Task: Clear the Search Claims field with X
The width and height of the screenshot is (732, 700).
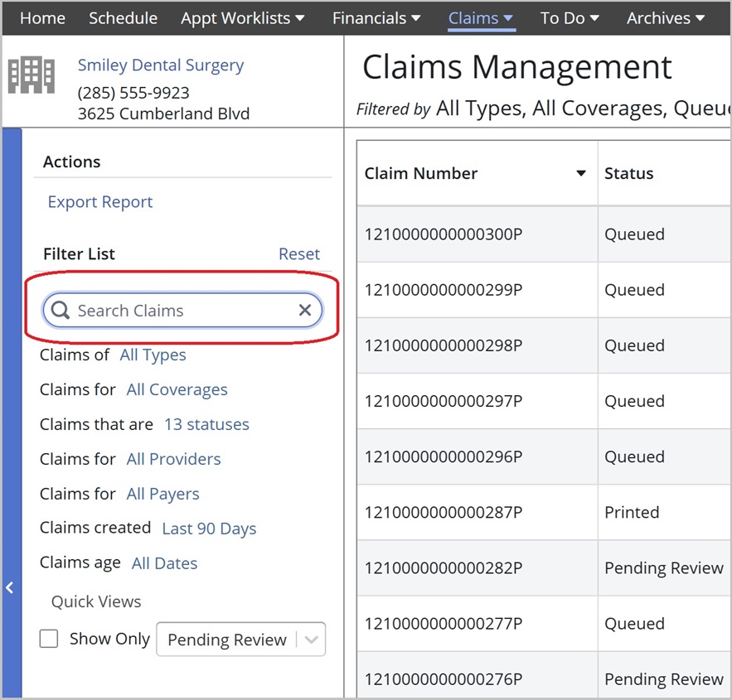Action: [305, 310]
